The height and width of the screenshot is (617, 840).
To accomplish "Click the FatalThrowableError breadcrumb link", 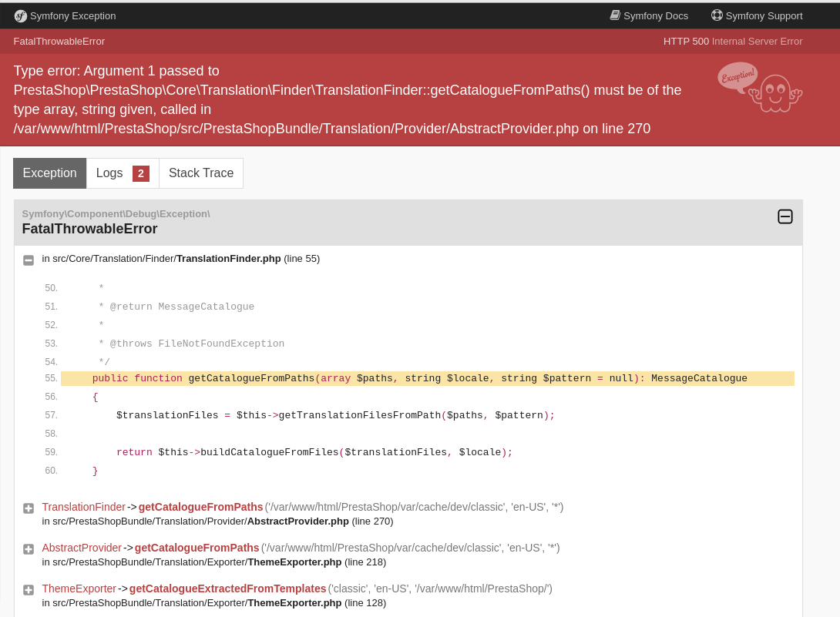I will tap(59, 41).
